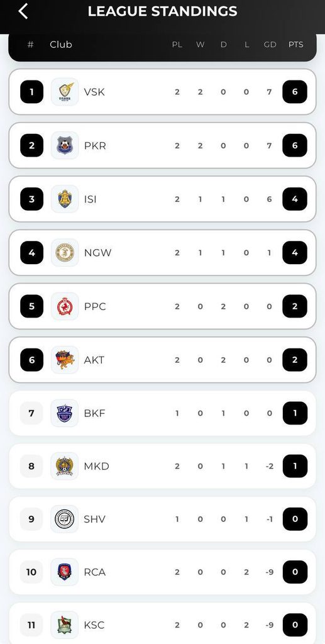This screenshot has height=644, width=325.
Task: Tap the back arrow icon
Action: click(23, 11)
